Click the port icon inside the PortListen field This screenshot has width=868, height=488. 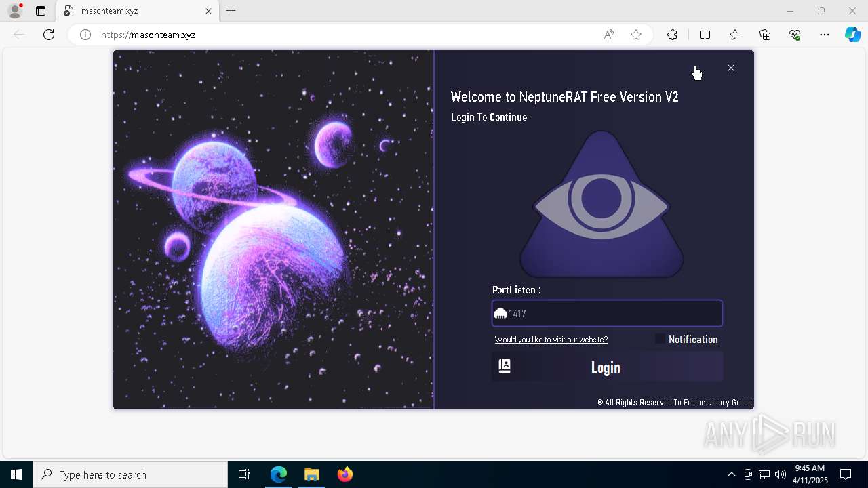click(x=500, y=314)
